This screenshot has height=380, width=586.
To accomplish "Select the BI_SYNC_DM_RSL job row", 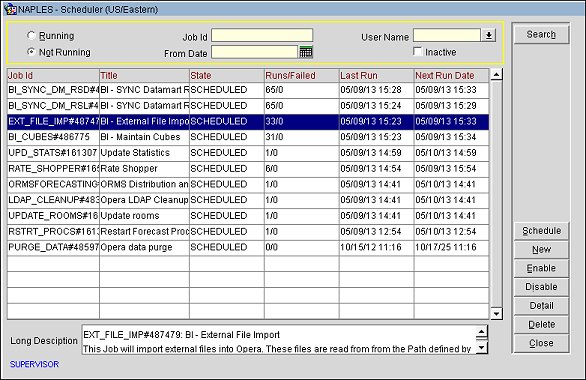I will point(248,106).
